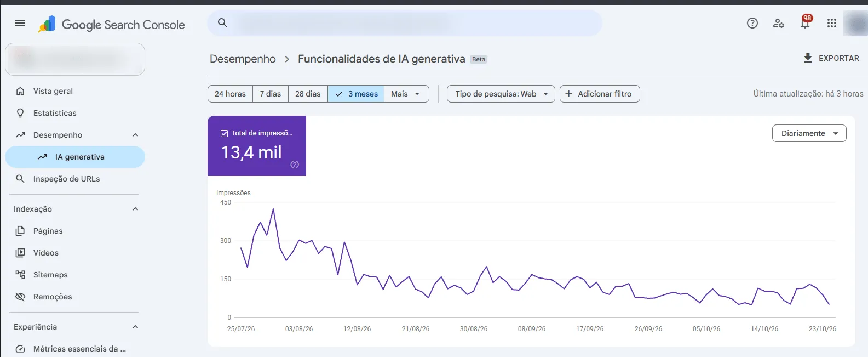Toggle the Total de impressões checkbox

pyautogui.click(x=224, y=133)
